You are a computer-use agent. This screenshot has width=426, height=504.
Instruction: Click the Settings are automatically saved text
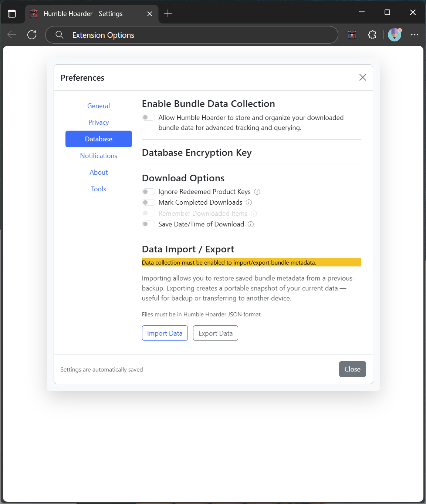point(102,369)
